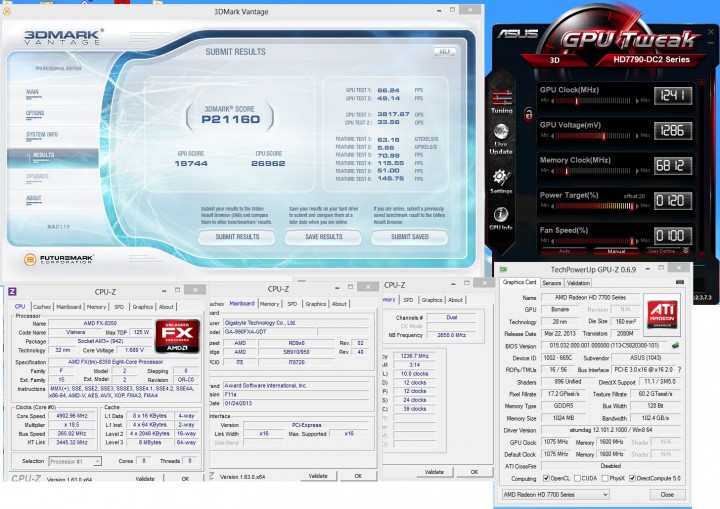This screenshot has height=509, width=720.
Task: Open GPU Tweak Settings gear icon
Action: (x=501, y=181)
